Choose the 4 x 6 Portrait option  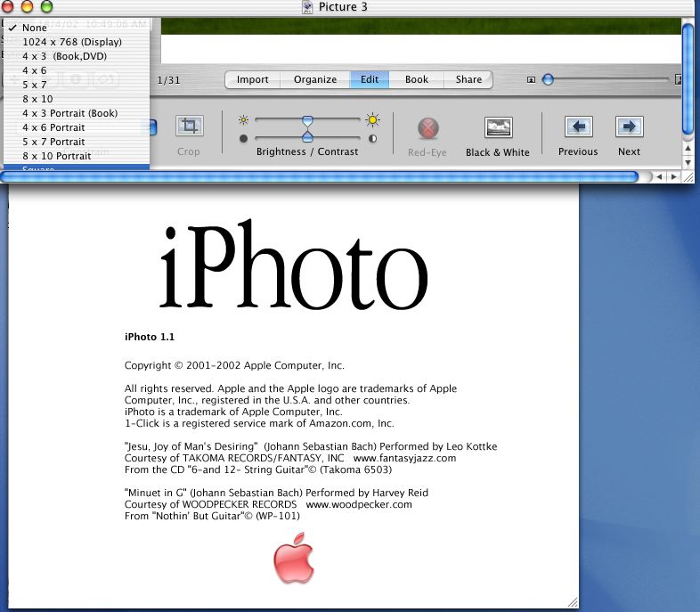click(x=77, y=127)
